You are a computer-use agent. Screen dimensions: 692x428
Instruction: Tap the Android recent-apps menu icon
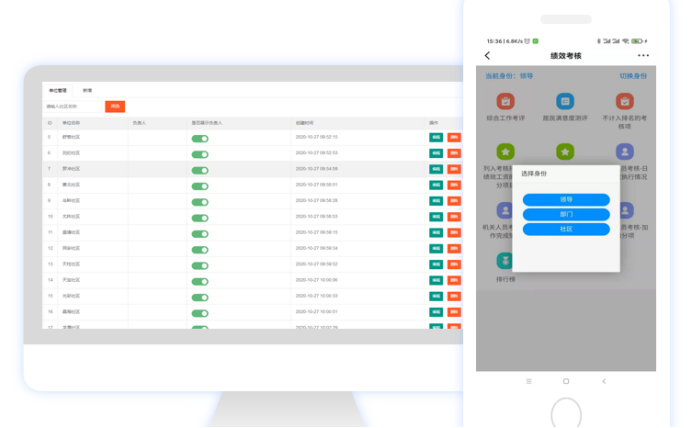(529, 381)
